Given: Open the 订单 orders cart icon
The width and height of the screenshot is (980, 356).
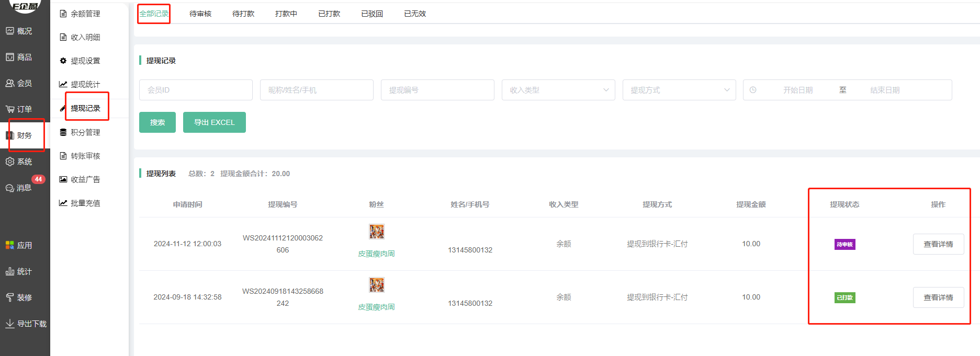Looking at the screenshot, I should 10,109.
